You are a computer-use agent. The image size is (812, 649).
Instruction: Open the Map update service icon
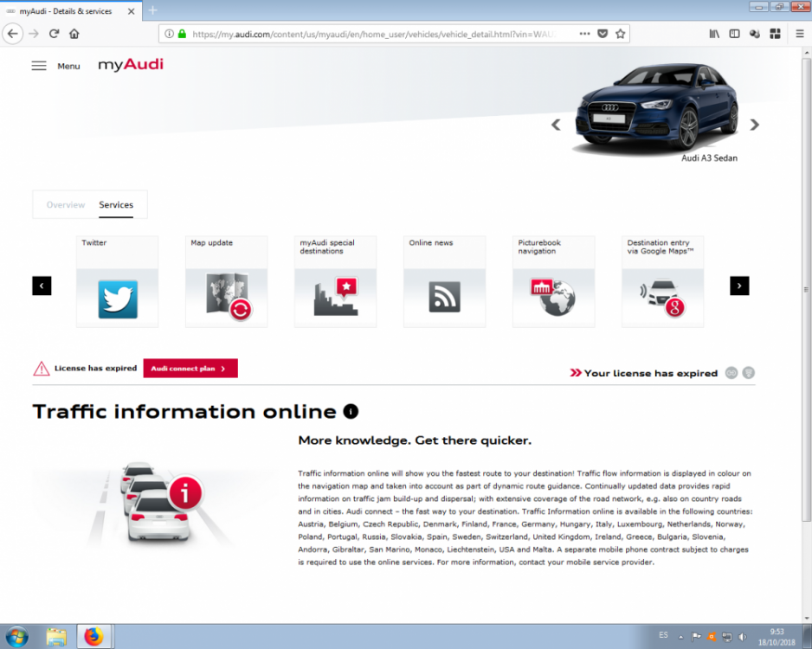(x=229, y=297)
